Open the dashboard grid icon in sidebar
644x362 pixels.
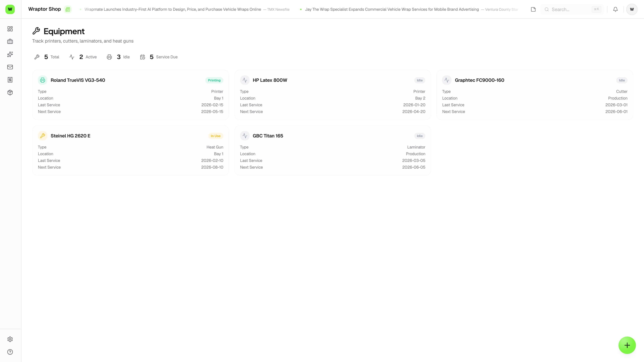click(x=10, y=29)
